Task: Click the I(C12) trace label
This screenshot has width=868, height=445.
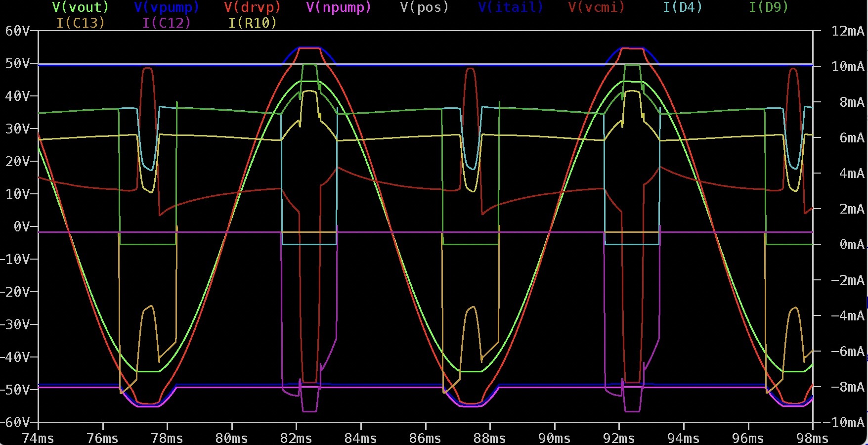Action: click(x=167, y=23)
